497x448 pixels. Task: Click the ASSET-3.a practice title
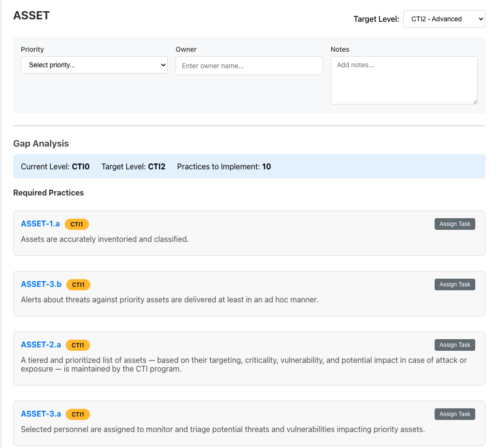tap(41, 414)
